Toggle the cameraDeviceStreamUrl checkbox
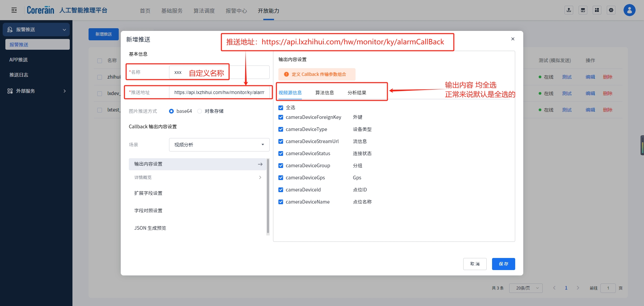Viewport: 644px width, 306px height. pyautogui.click(x=281, y=141)
